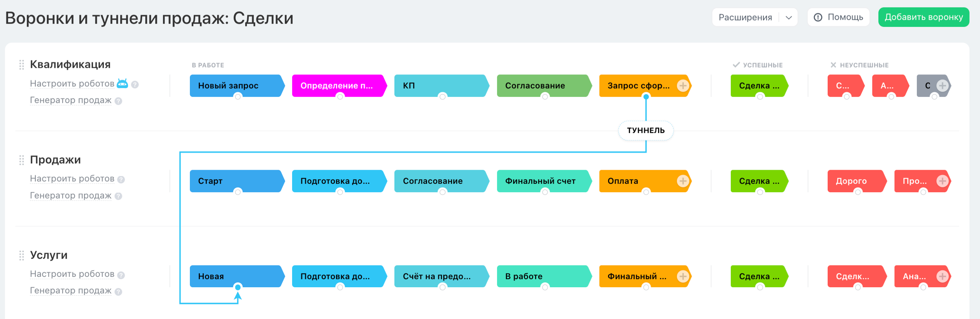Click the Расширения button
This screenshot has width=980, height=319.
(745, 17)
